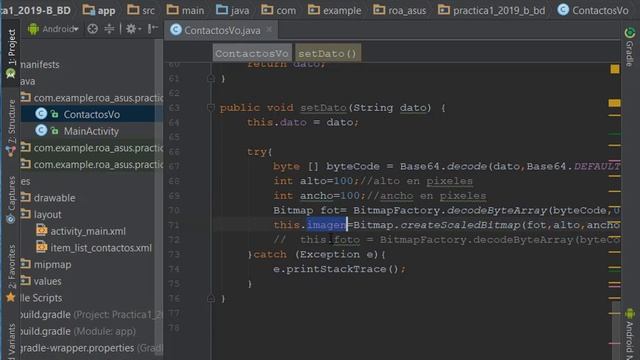Click the warning stripe mark beside line 63
The image size is (640, 360).
click(614, 103)
